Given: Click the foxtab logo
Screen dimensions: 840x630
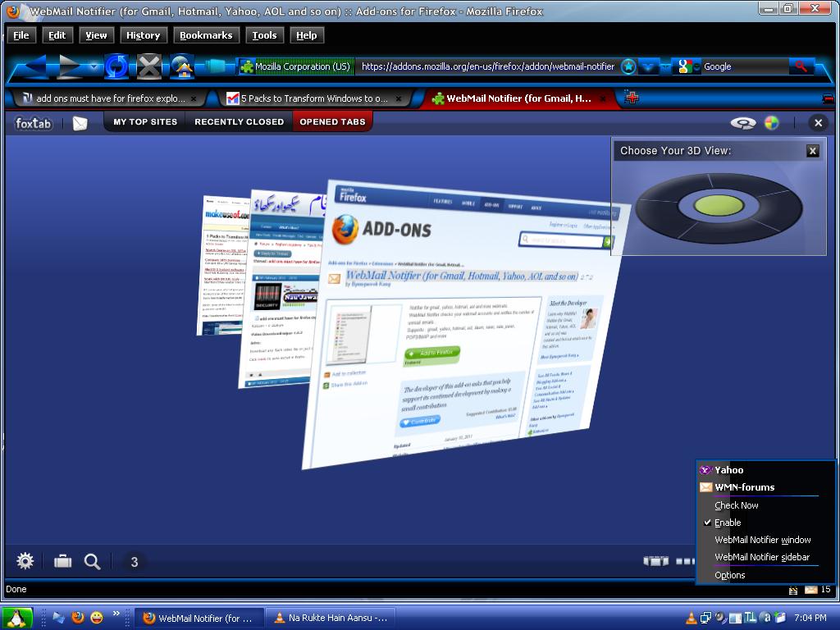Looking at the screenshot, I should pos(33,123).
